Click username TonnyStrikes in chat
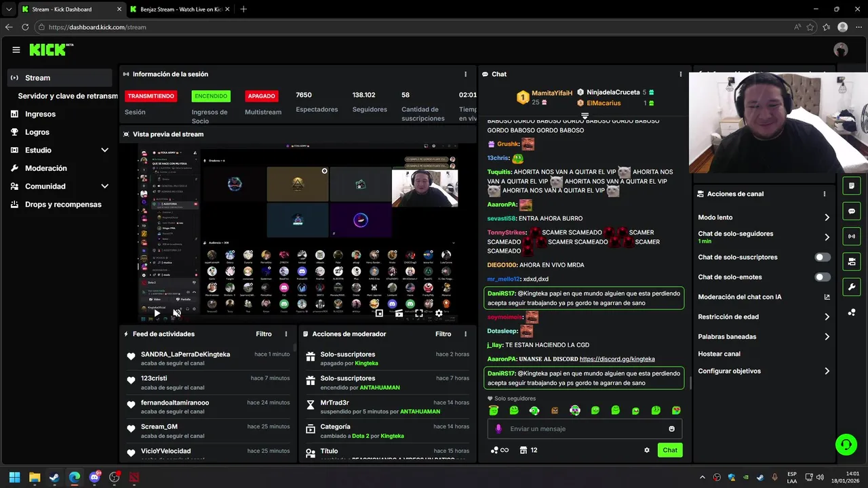 (x=507, y=232)
